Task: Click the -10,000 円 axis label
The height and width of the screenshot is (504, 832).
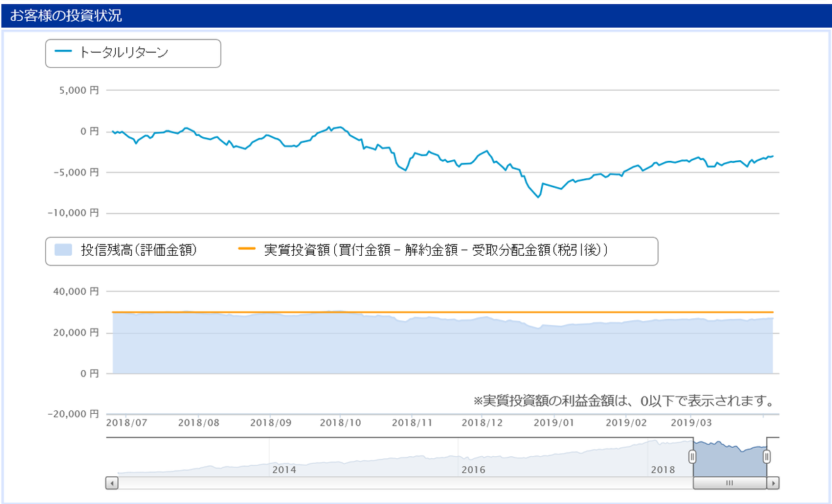Action: pyautogui.click(x=74, y=213)
